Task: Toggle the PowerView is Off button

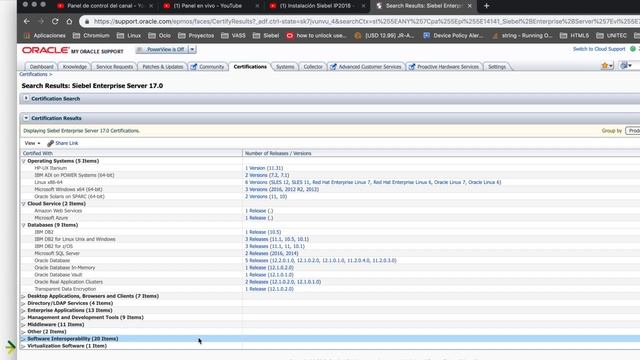Action: pyautogui.click(x=162, y=49)
